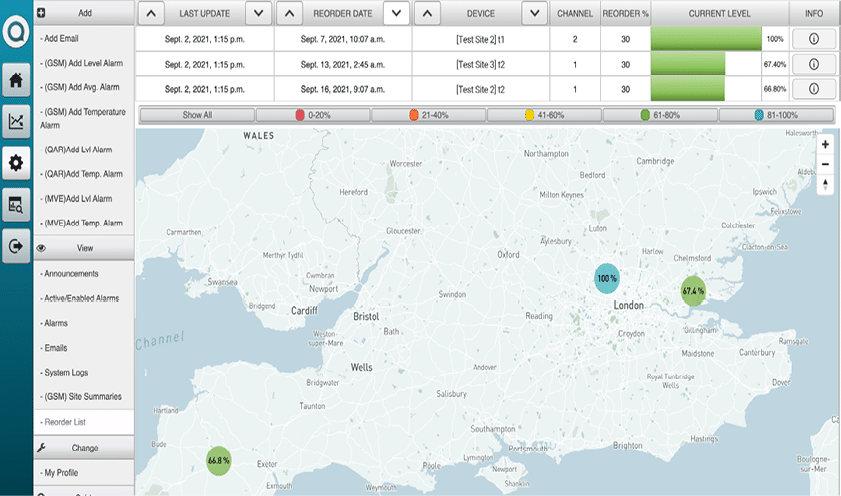
Task: Click the 100% map marker near London
Action: coord(608,278)
